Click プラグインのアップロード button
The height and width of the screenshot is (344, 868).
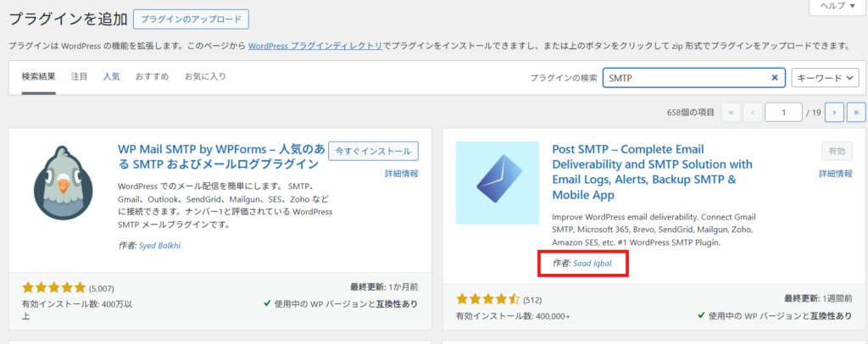pyautogui.click(x=191, y=19)
